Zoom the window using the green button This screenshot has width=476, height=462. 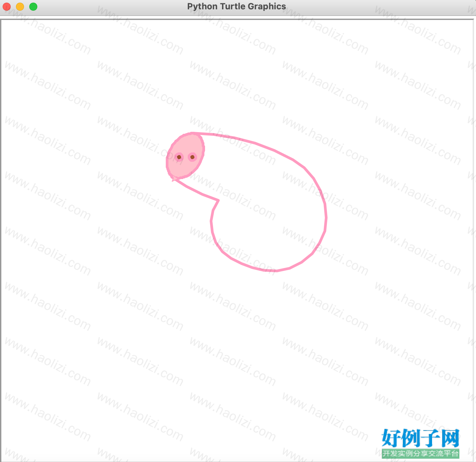[33, 7]
